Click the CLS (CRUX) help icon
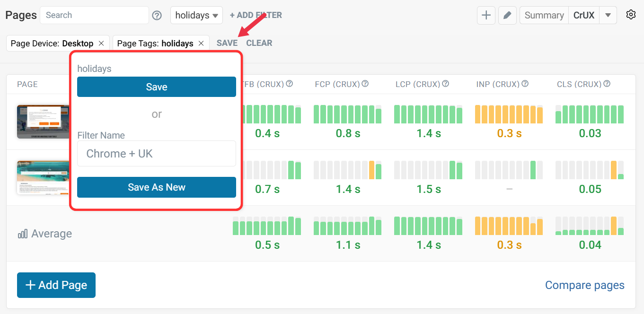644x314 pixels. coord(607,84)
